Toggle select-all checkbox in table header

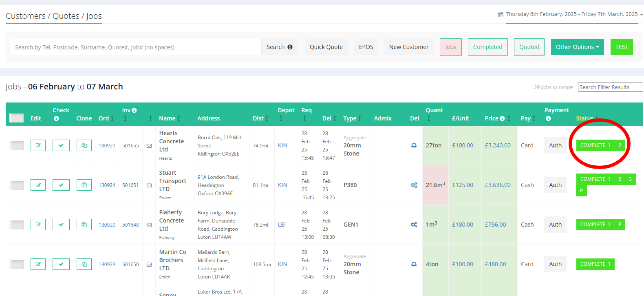pos(17,118)
